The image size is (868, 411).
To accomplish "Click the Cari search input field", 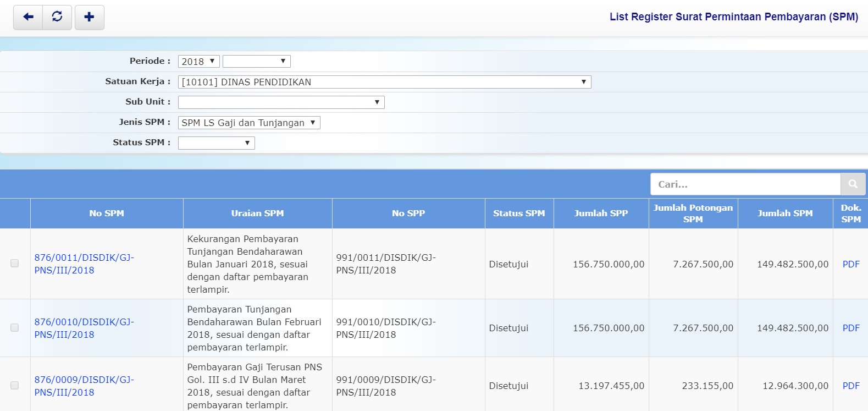I will (x=745, y=184).
